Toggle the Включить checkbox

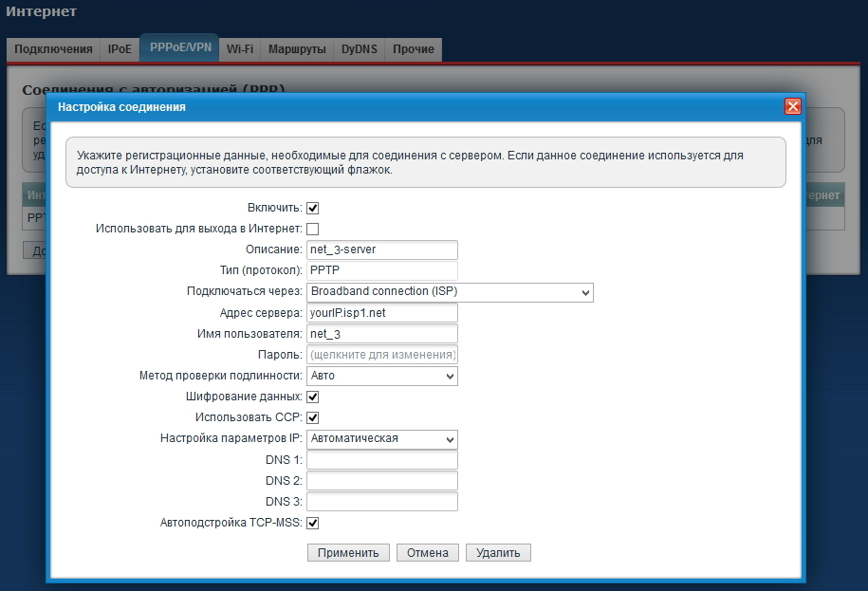pos(312,208)
